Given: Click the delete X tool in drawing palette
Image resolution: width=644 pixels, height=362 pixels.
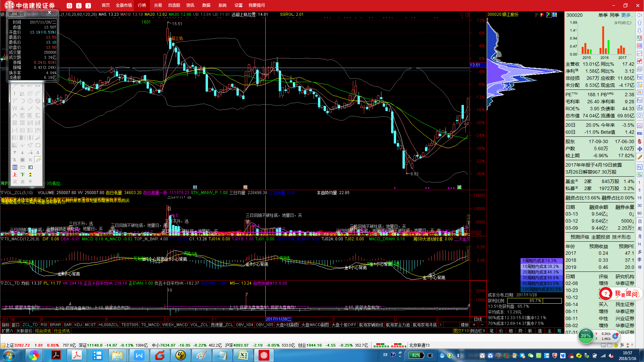Looking at the screenshot, I should [30, 160].
